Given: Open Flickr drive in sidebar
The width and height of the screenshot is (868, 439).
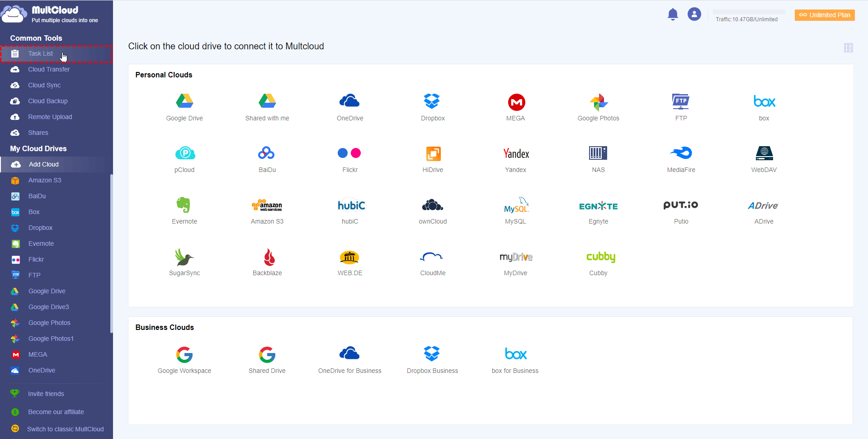Looking at the screenshot, I should tap(55, 259).
